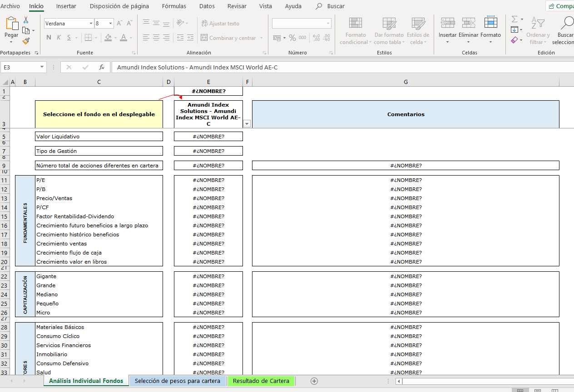Toggle Ajustar texto wrap option
The width and height of the screenshot is (574, 392).
click(220, 24)
